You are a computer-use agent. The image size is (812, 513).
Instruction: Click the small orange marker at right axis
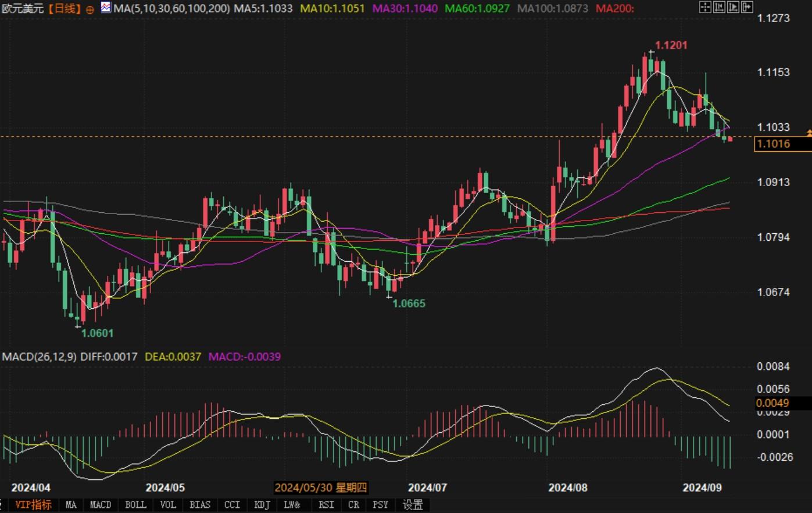pyautogui.click(x=809, y=133)
